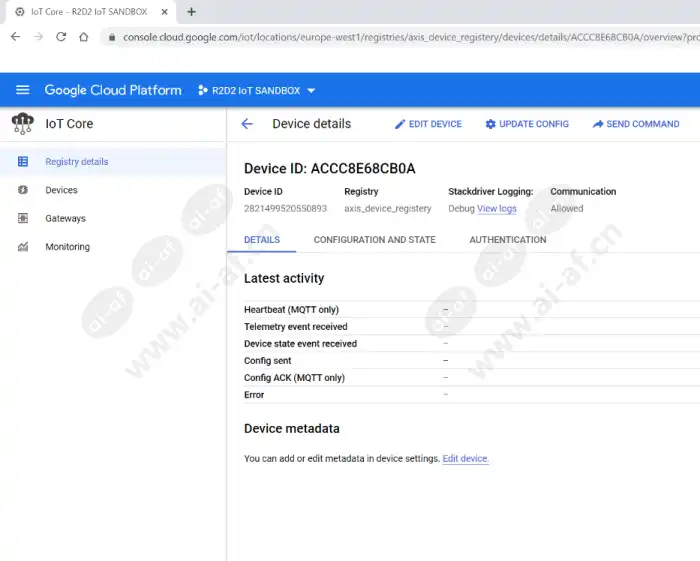Open Monitoring in the sidebar

[x=113, y=247]
